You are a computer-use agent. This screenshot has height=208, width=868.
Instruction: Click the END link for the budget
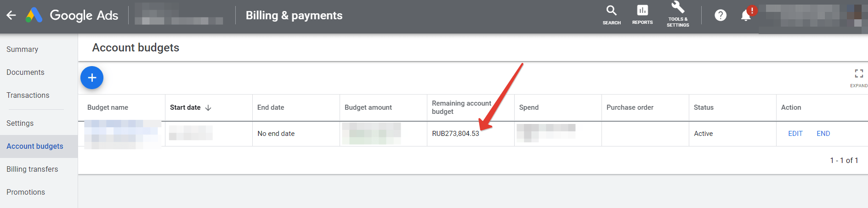(x=823, y=134)
